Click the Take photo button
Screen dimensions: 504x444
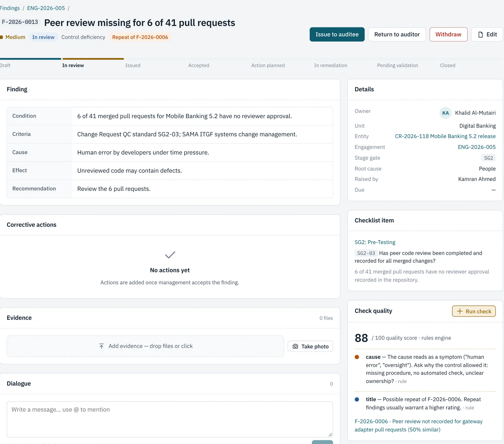310,346
